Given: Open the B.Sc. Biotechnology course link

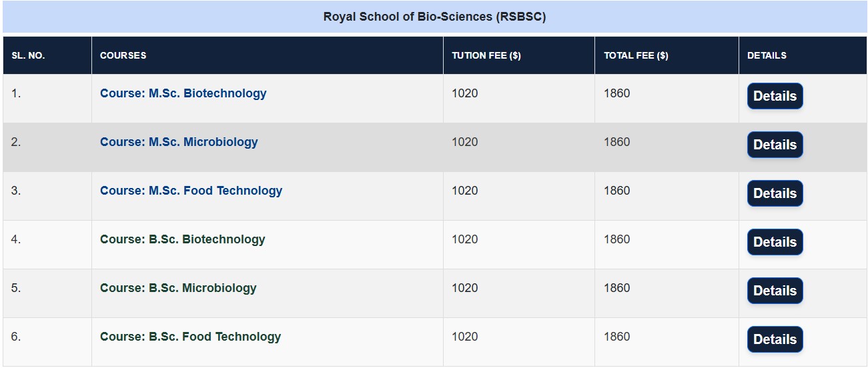Looking at the screenshot, I should pyautogui.click(x=182, y=239).
